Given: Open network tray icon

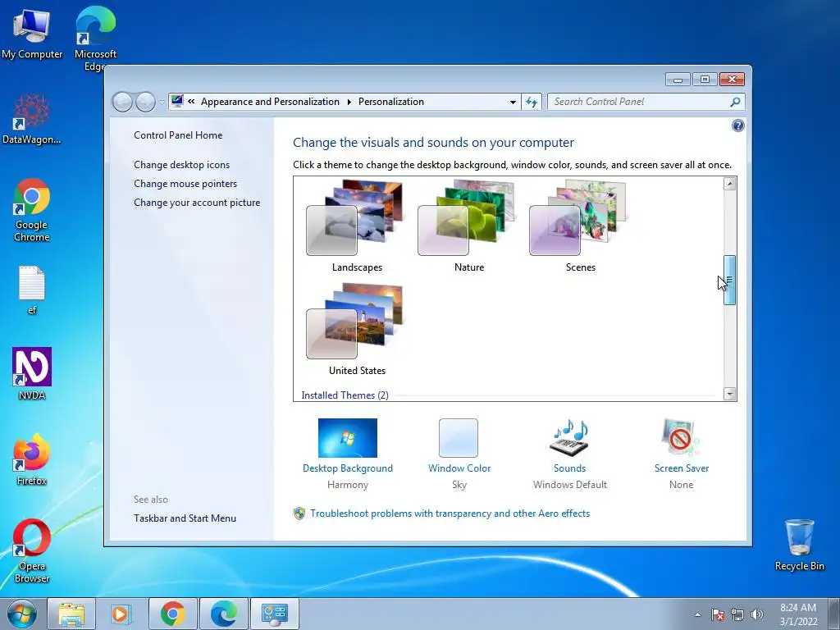Looking at the screenshot, I should (737, 614).
